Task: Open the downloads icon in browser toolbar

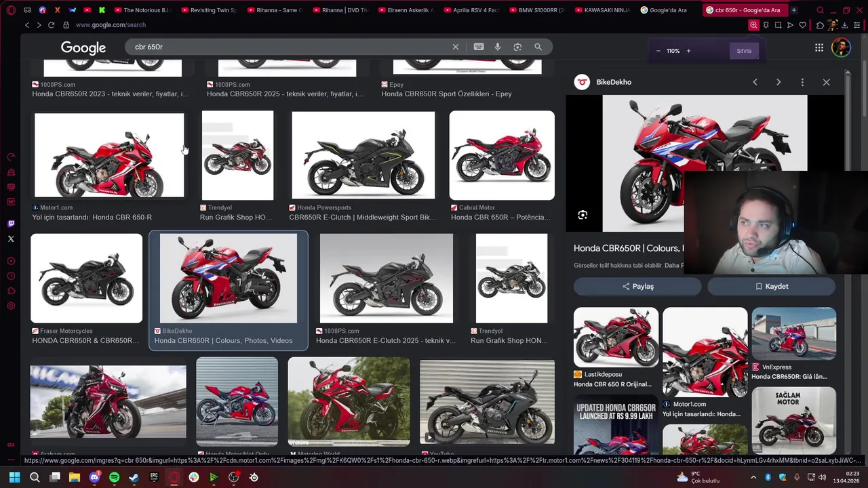Action: pyautogui.click(x=845, y=25)
